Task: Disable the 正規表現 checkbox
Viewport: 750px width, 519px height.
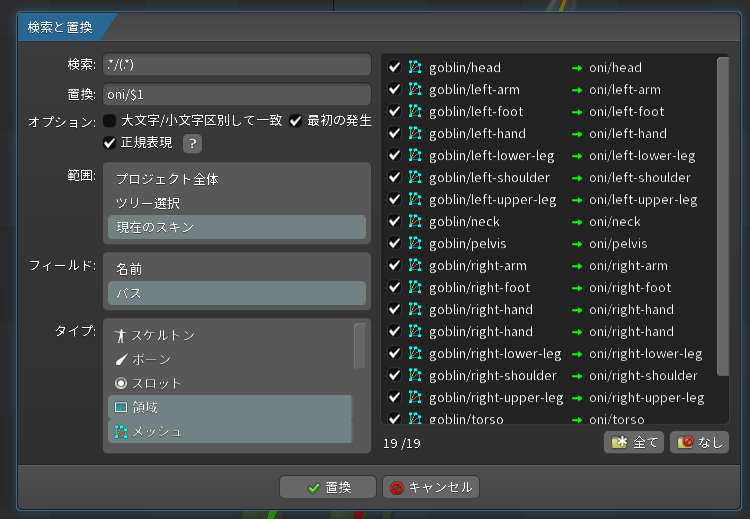Action: click(x=110, y=143)
